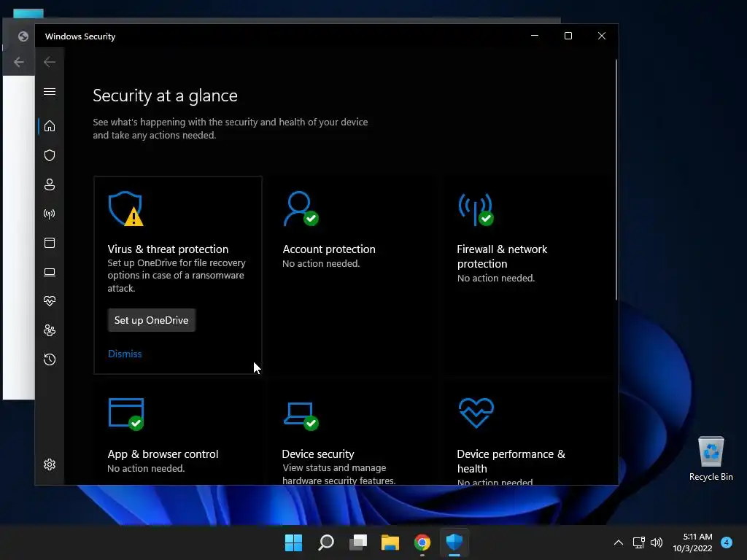Click 'Security at a glance' title text

click(x=166, y=96)
